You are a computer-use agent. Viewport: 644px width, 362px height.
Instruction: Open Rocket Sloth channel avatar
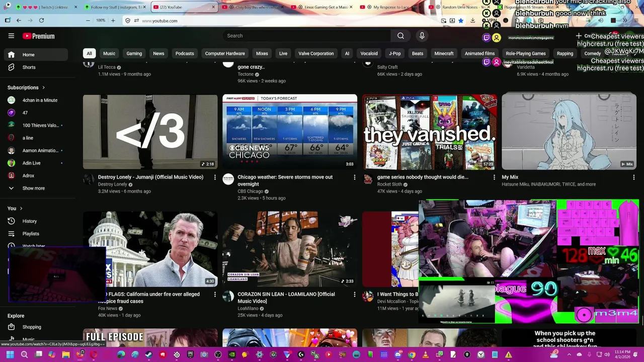tap(368, 179)
